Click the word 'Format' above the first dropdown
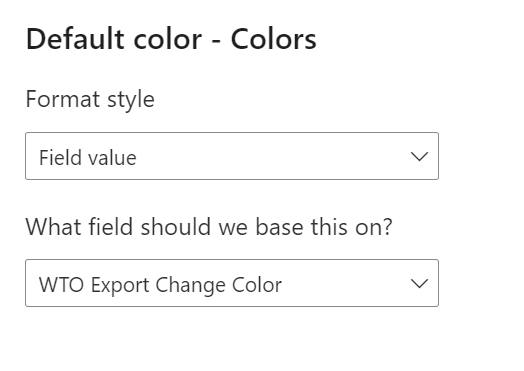 point(63,99)
